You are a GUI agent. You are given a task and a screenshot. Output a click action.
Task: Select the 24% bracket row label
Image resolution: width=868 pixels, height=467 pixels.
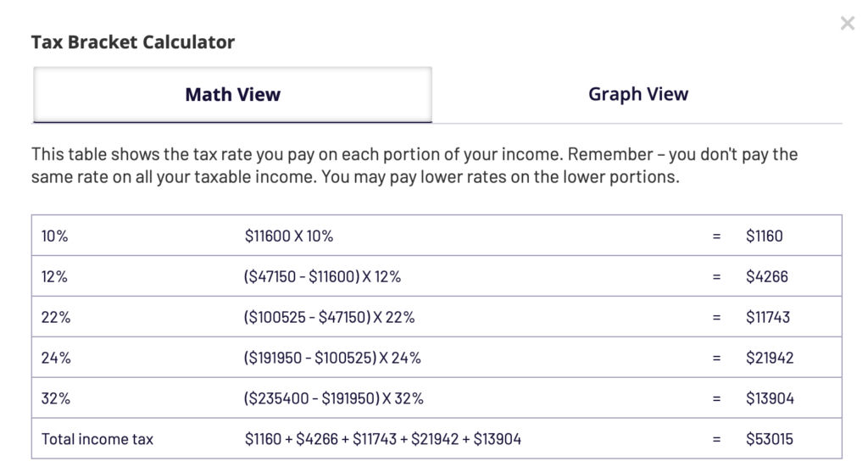pos(55,358)
